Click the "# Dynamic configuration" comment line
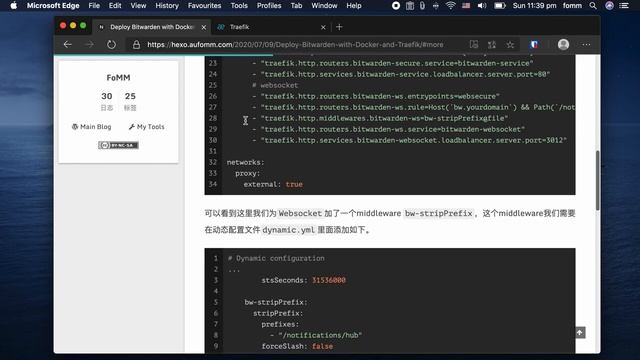 [276, 258]
